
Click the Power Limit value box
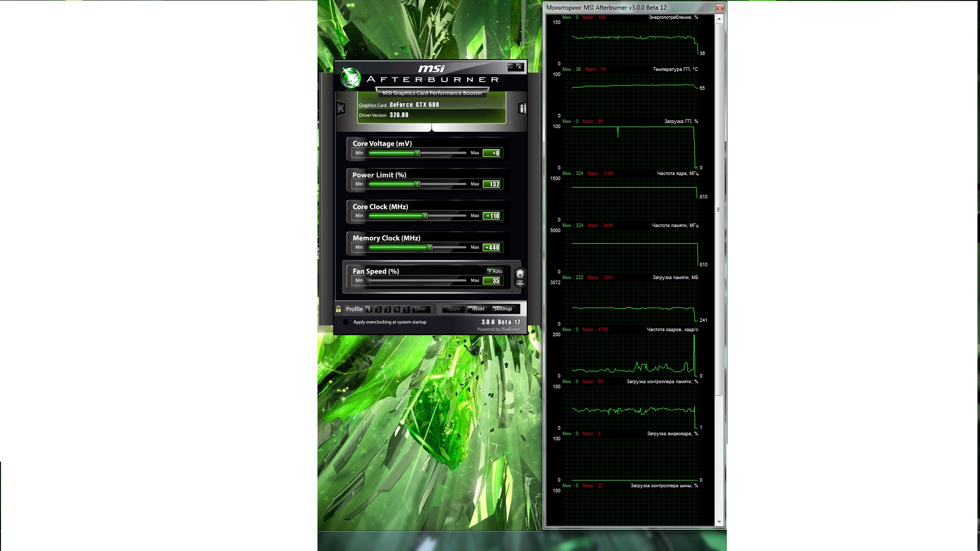492,184
